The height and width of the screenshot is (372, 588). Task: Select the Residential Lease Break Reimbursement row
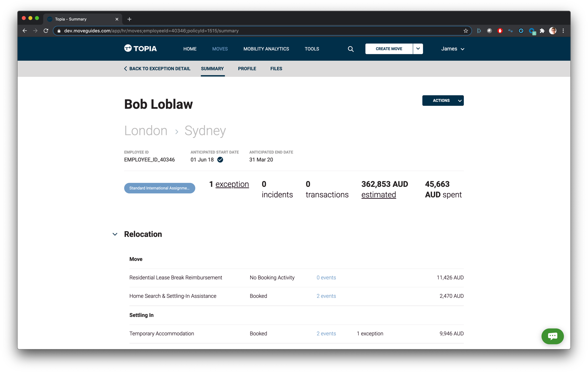coord(296,277)
